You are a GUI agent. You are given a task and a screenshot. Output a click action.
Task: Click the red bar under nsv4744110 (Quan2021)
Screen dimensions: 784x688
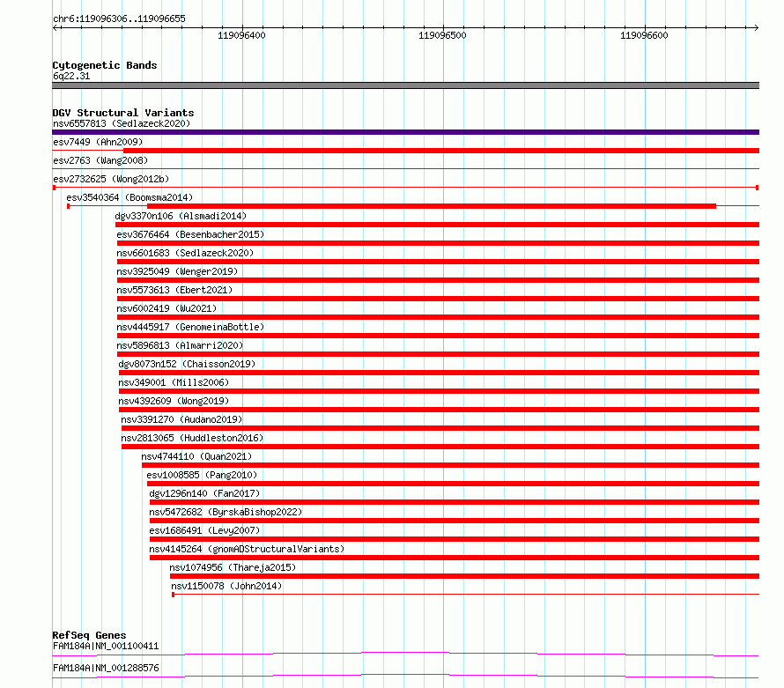click(x=450, y=465)
